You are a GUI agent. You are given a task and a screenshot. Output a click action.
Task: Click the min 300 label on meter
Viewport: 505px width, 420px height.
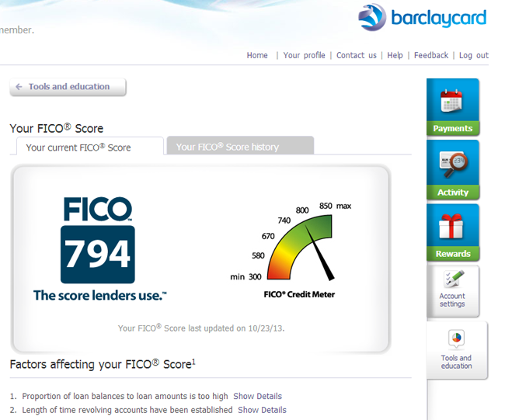click(x=246, y=277)
